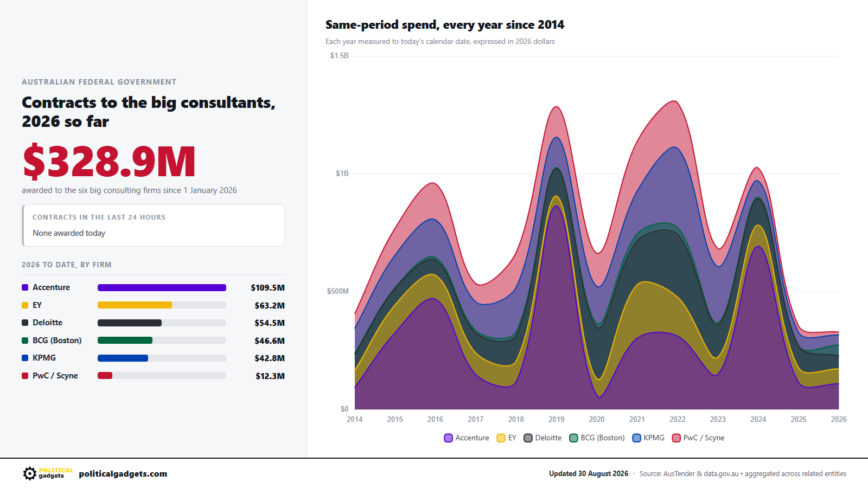
Task: Open the politicalgadgets.com link in footer
Action: click(123, 474)
